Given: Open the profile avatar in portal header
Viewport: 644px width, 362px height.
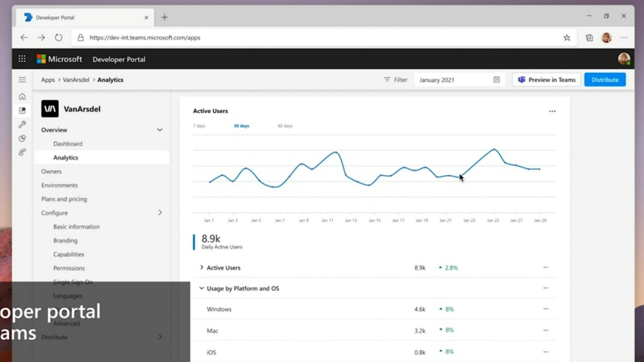Looking at the screenshot, I should [x=624, y=59].
